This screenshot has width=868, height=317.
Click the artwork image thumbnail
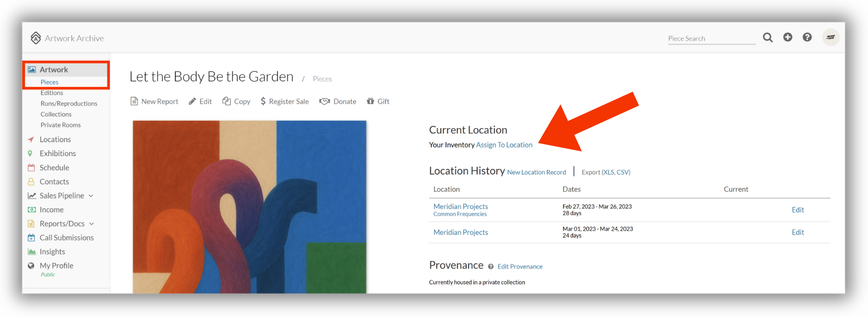point(250,207)
